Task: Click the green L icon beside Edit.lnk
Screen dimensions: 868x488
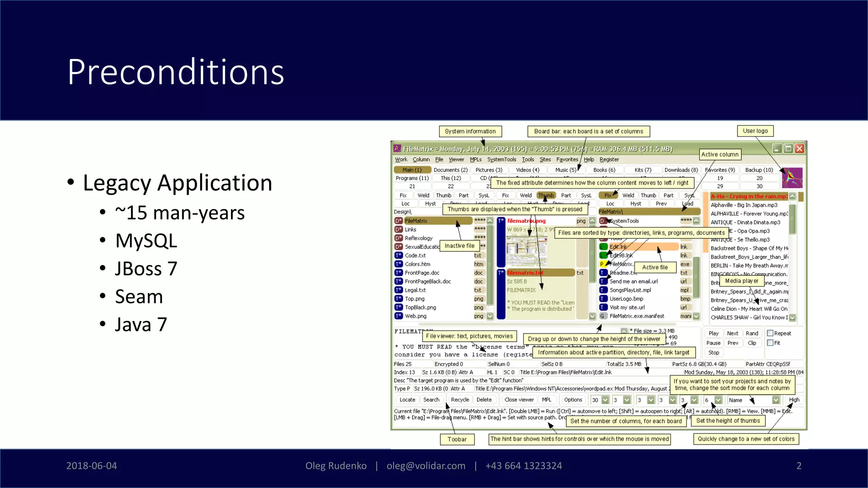Action: pyautogui.click(x=603, y=247)
